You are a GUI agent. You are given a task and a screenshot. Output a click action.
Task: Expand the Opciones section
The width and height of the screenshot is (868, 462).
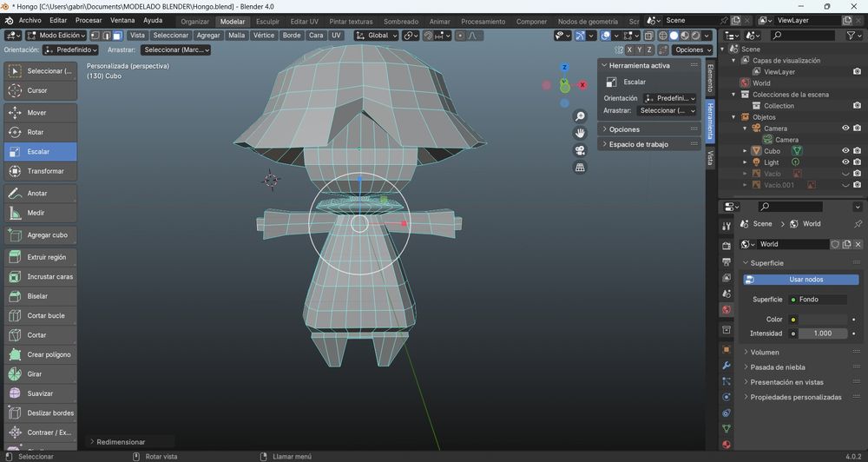click(624, 129)
